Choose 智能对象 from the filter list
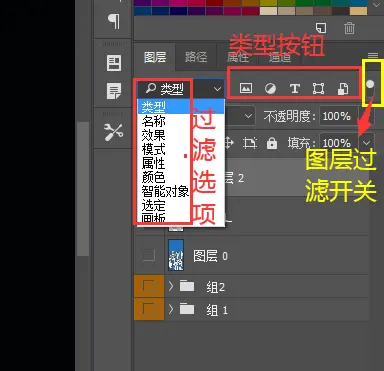The height and width of the screenshot is (371, 384). [x=165, y=192]
